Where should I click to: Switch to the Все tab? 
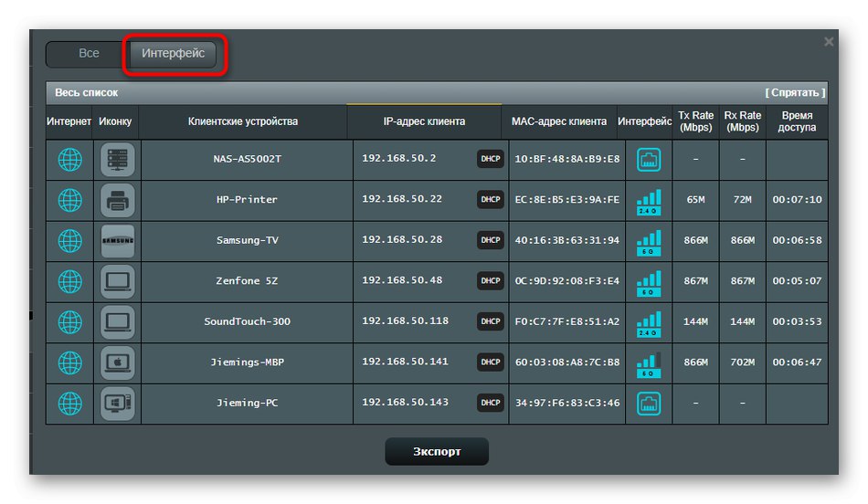point(89,54)
